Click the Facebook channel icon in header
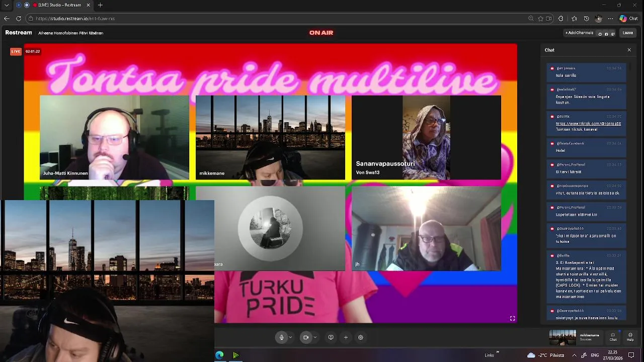 tap(606, 34)
